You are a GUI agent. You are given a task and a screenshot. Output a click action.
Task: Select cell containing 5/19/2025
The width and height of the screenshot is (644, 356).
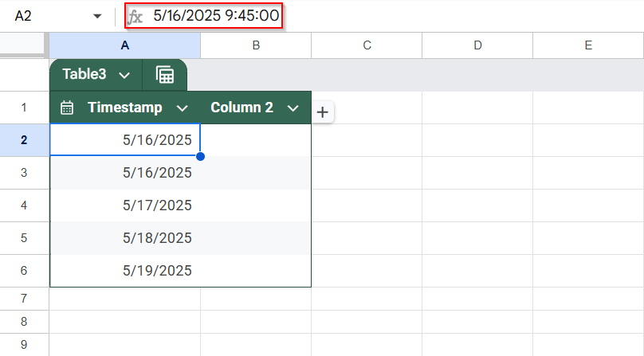125,271
